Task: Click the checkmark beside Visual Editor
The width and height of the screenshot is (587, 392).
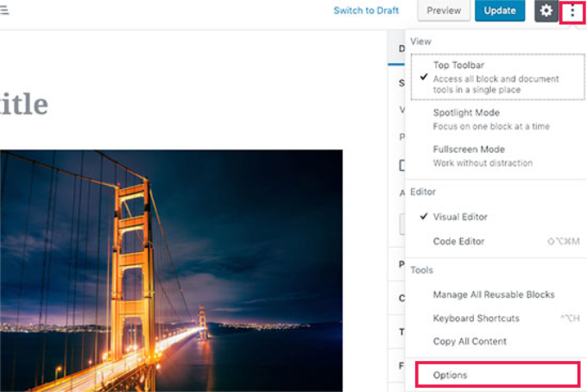Action: coord(423,217)
